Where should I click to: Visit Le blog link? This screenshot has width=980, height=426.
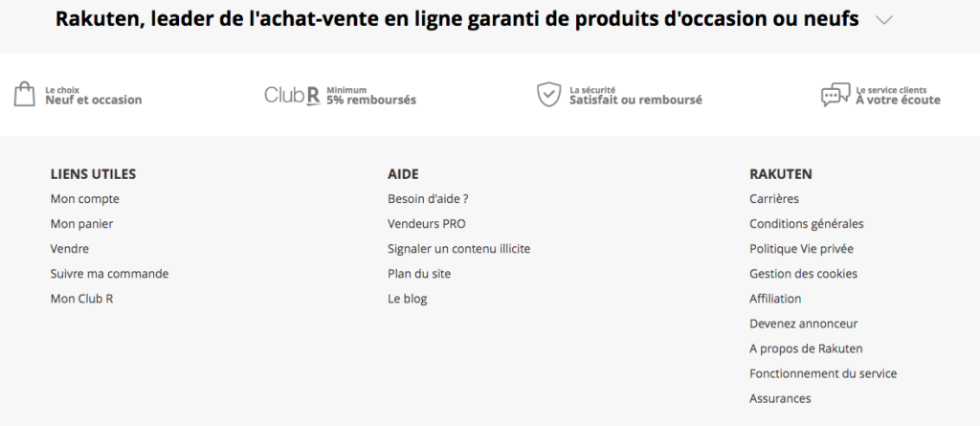point(408,299)
